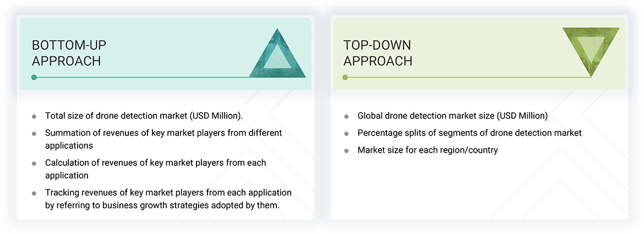Click bullet beside 'Summation of revenues'
Screen dimensions: 644x234
[x=34, y=133]
